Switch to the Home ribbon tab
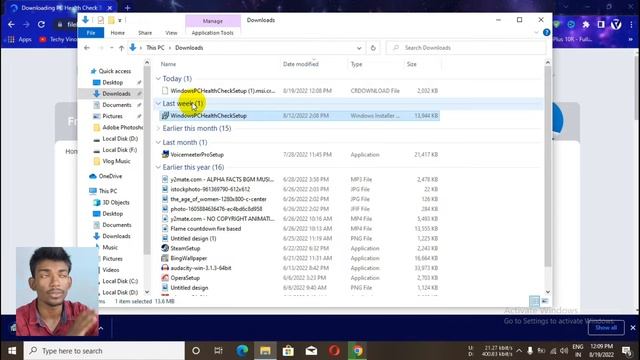Viewport: 640px width, 360px height. click(118, 33)
